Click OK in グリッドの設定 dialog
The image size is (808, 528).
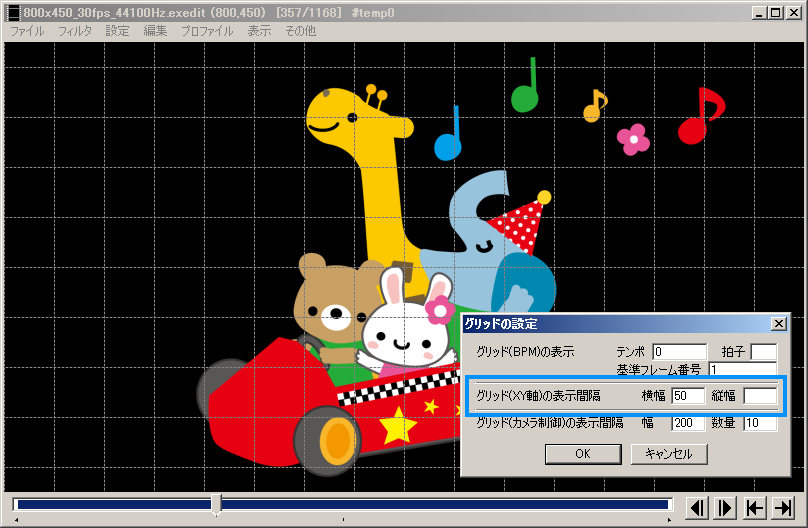583,454
